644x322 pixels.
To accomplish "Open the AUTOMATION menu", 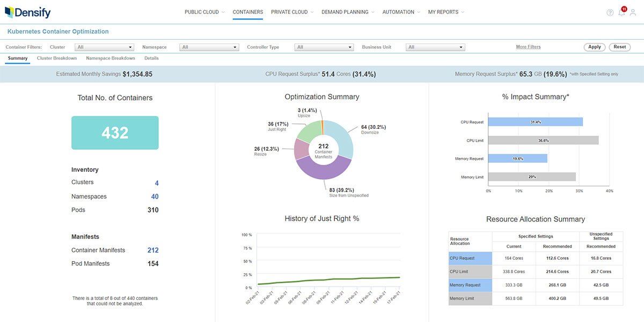I will [398, 11].
